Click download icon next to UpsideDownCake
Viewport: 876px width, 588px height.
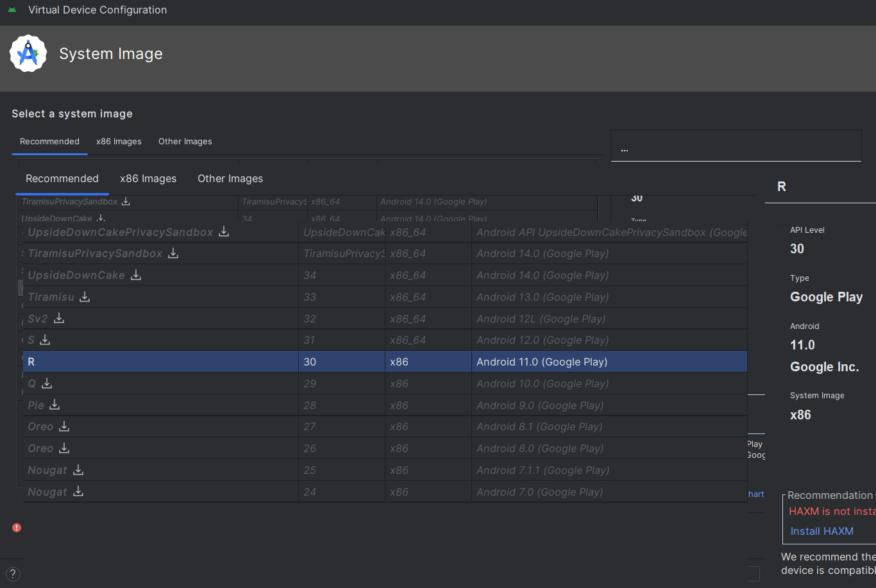click(136, 275)
